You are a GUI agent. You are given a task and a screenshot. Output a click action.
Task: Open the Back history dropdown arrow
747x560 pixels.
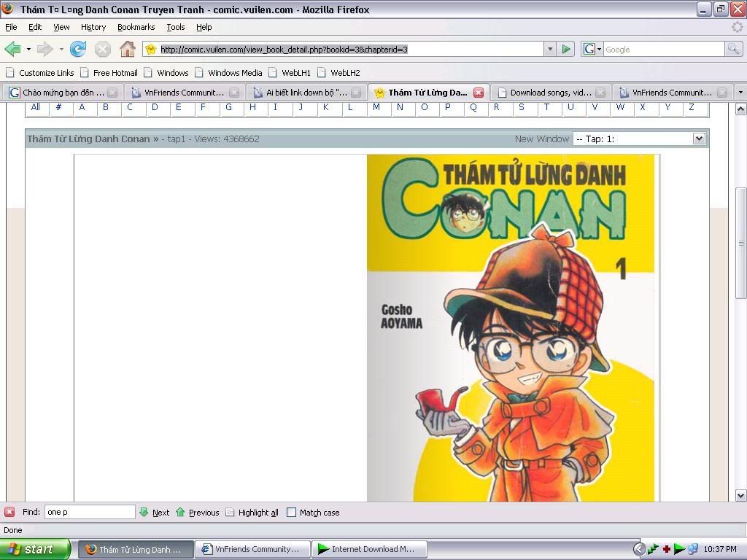28,49
